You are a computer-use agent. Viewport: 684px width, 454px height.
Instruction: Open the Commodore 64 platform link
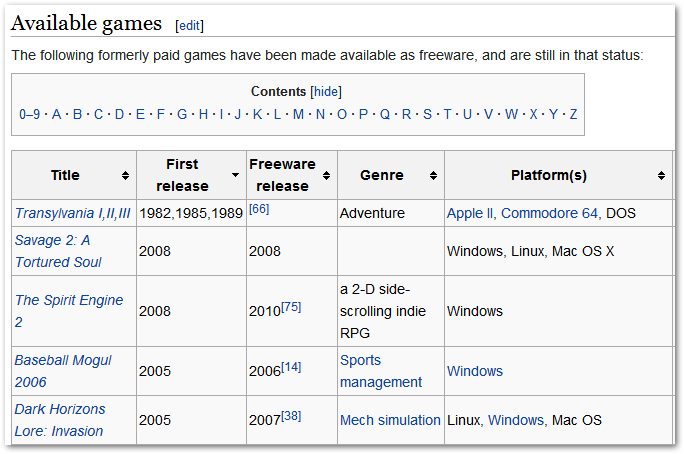(549, 213)
